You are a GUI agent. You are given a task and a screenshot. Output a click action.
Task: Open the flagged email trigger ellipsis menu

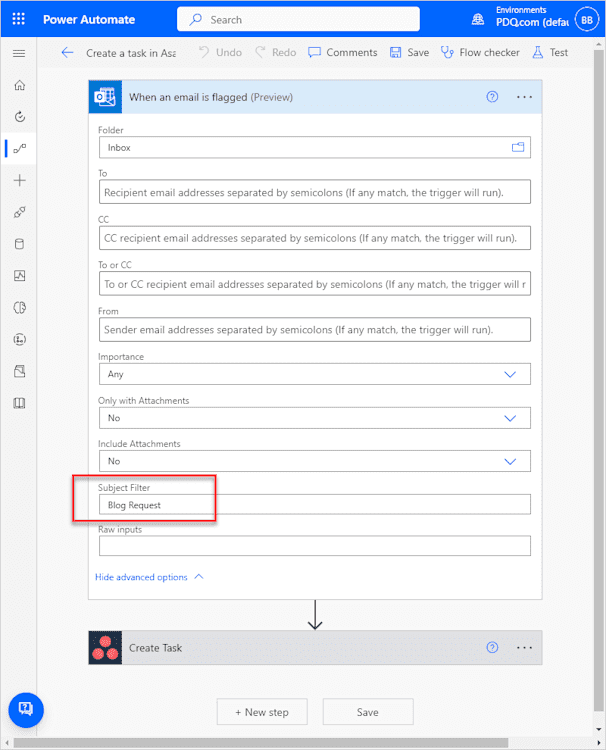pos(524,97)
